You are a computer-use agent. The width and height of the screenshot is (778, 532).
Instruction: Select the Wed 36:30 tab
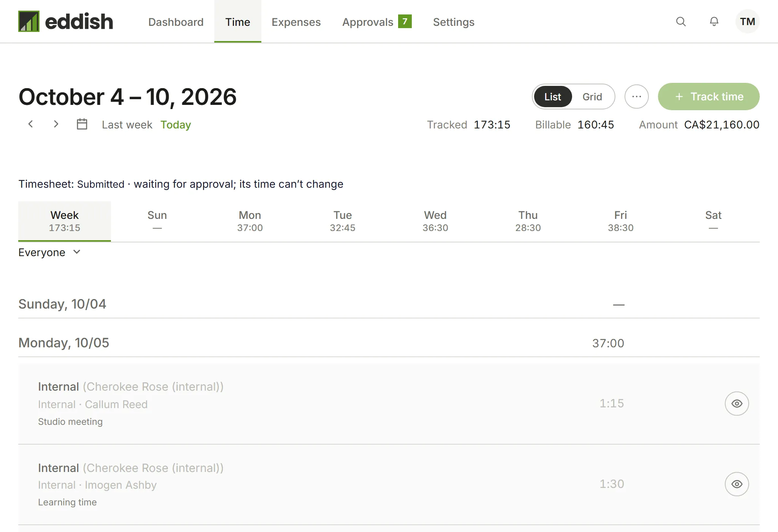click(435, 221)
